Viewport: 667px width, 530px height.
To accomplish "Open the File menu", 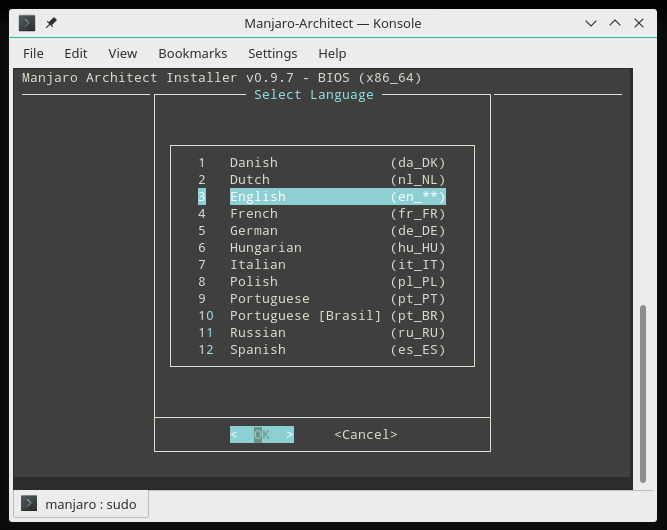I will point(33,53).
